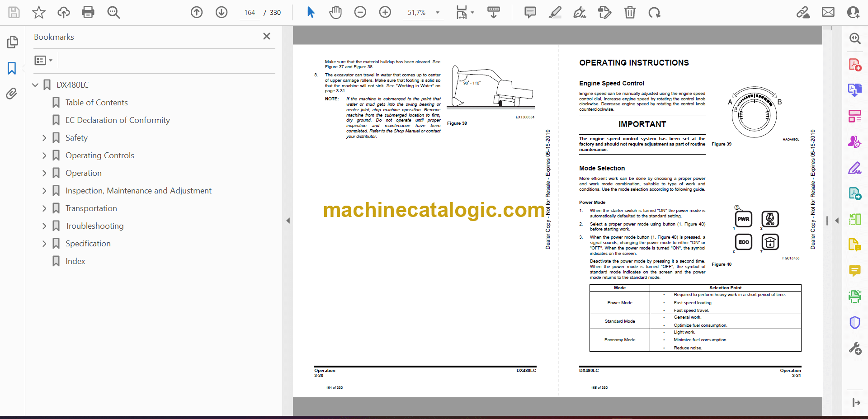
Task: Toggle the Bookmarks panel icon
Action: point(12,68)
